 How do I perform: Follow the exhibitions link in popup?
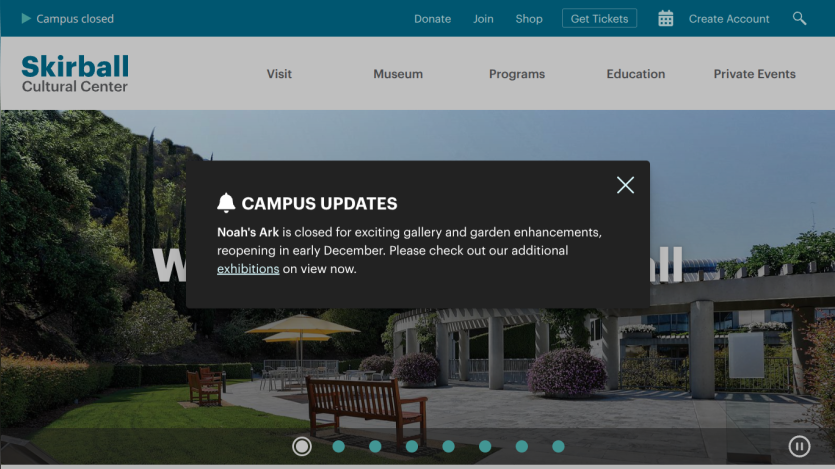pyautogui.click(x=248, y=269)
